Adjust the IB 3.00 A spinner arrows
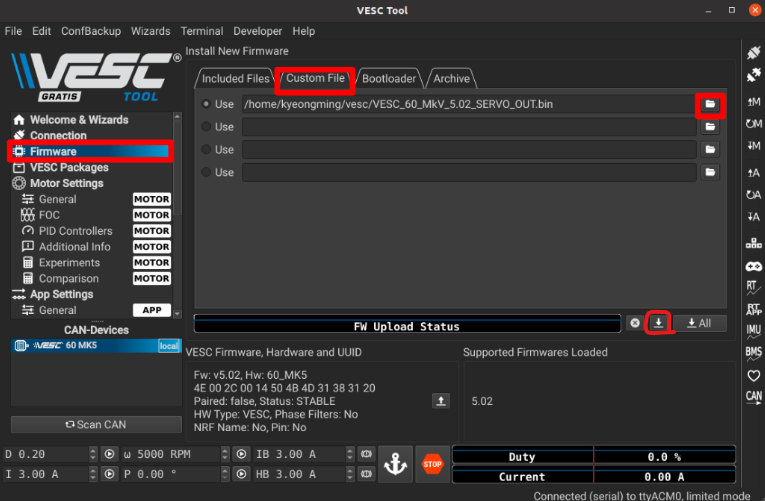This screenshot has width=765, height=501. [350, 454]
